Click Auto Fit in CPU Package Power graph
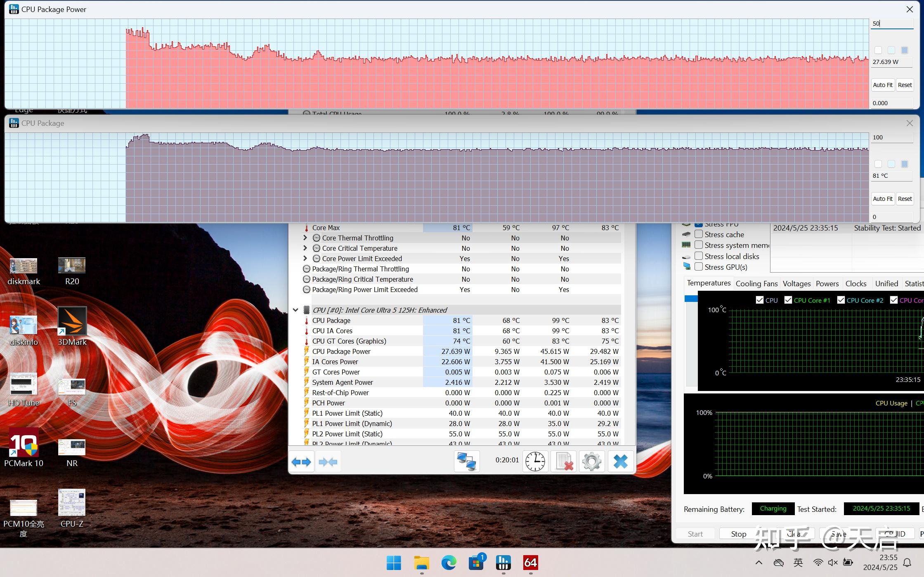Image resolution: width=924 pixels, height=577 pixels. click(882, 85)
